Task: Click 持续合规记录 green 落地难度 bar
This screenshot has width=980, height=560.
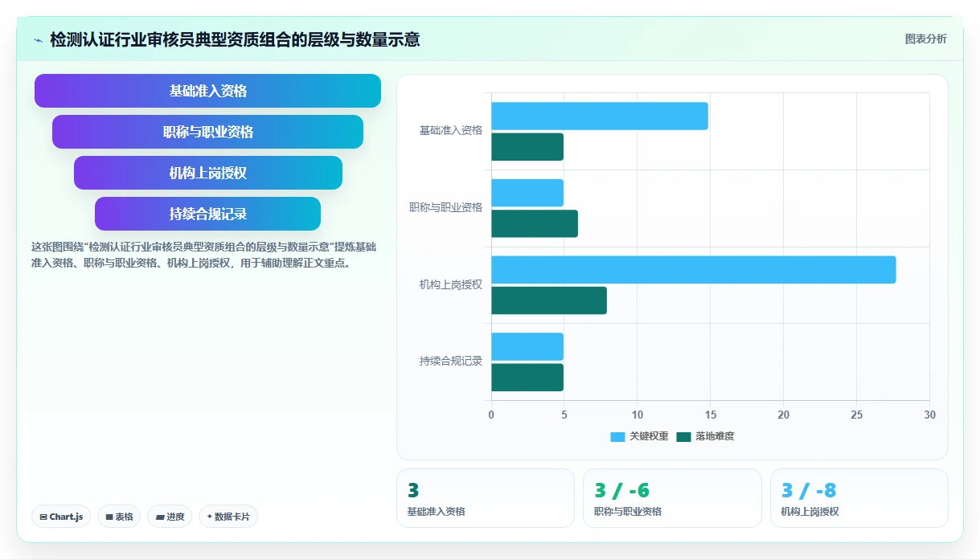Action: coord(527,378)
